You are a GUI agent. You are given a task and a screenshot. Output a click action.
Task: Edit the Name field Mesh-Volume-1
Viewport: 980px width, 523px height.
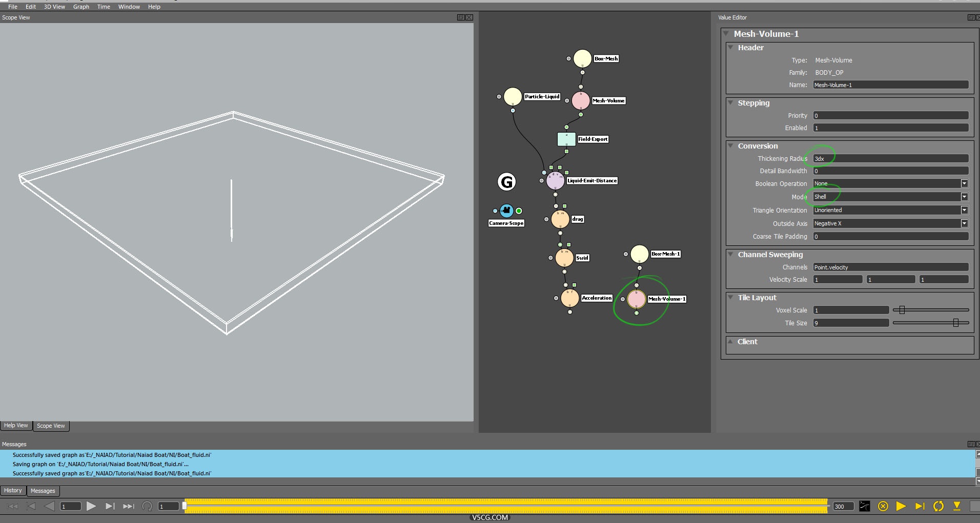pyautogui.click(x=891, y=85)
